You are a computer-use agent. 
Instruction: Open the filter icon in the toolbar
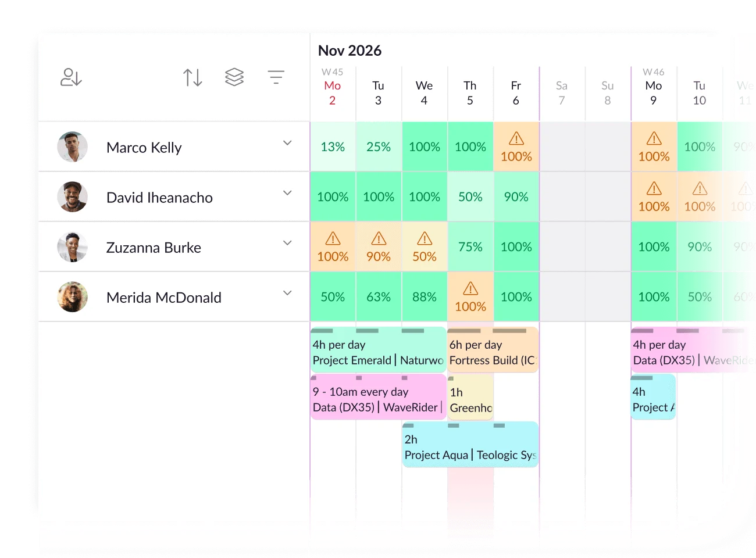point(276,77)
